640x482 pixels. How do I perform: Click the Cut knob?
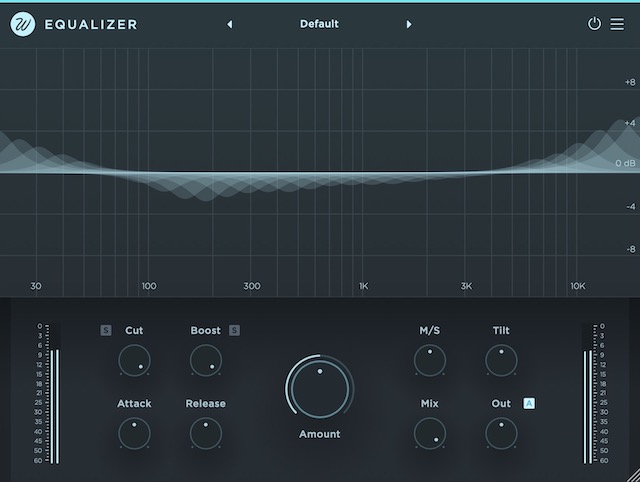(x=134, y=360)
